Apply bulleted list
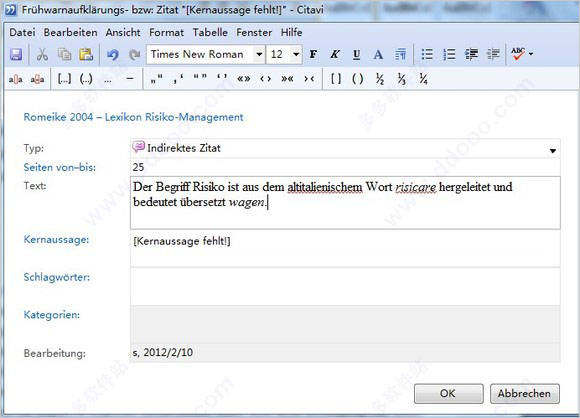This screenshot has width=580, height=418. coord(427,54)
